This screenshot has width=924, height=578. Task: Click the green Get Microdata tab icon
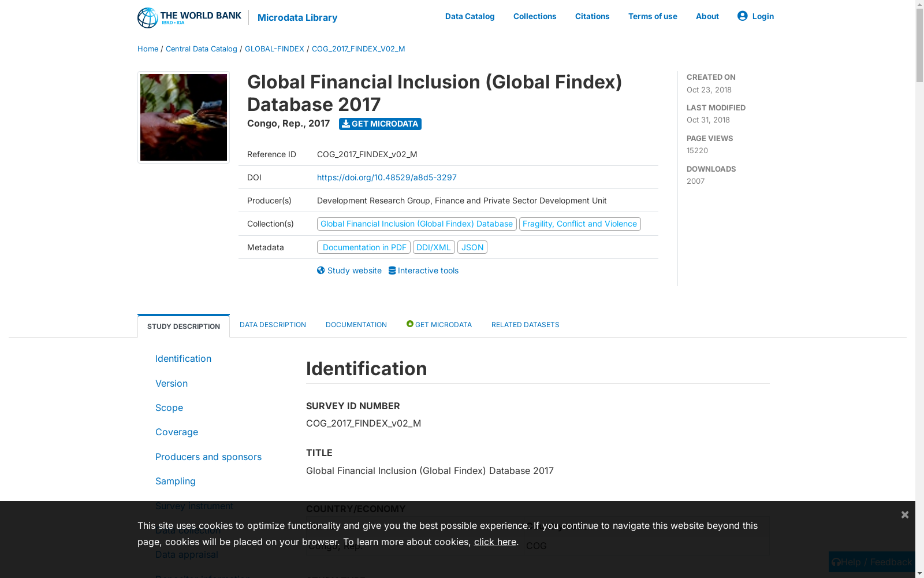[410, 324]
